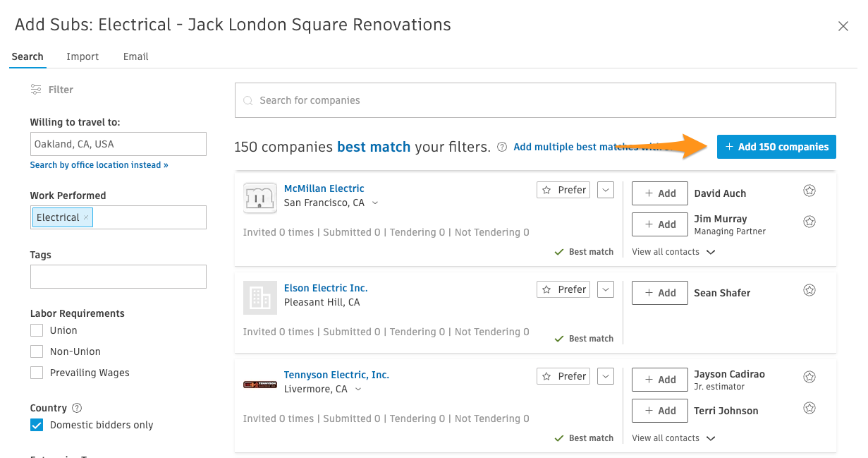The image size is (868, 458).
Task: Open the Filter settings icon
Action: (x=36, y=90)
